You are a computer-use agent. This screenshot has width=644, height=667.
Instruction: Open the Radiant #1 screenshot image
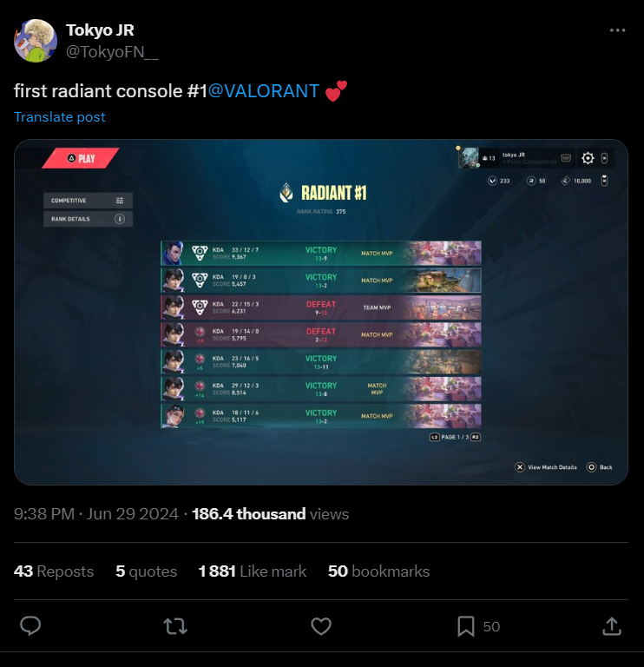click(321, 313)
